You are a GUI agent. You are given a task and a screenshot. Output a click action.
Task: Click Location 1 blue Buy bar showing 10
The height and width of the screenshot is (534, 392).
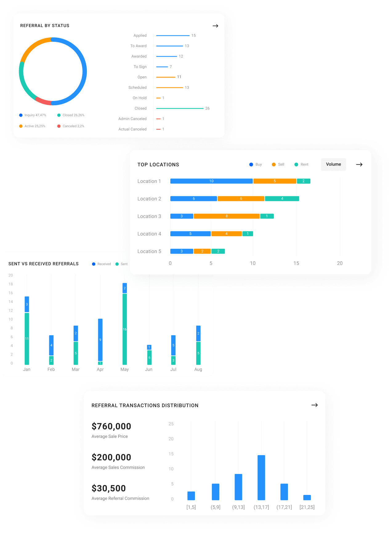coord(212,181)
